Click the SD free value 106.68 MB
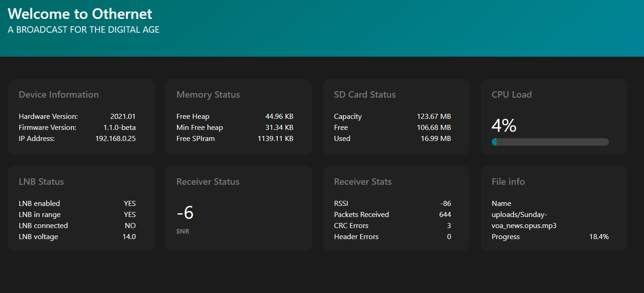Viewport: 644px width, 293px height. click(x=434, y=128)
